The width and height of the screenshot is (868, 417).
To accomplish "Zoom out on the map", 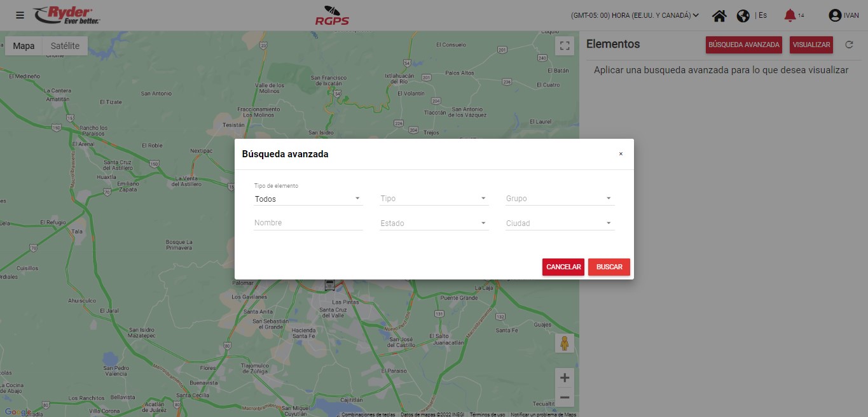I will point(564,398).
